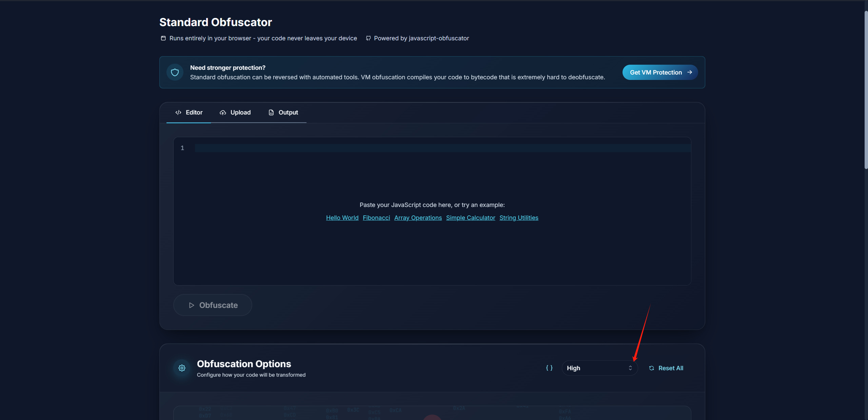
Task: Try the Array Operations example
Action: pos(418,218)
